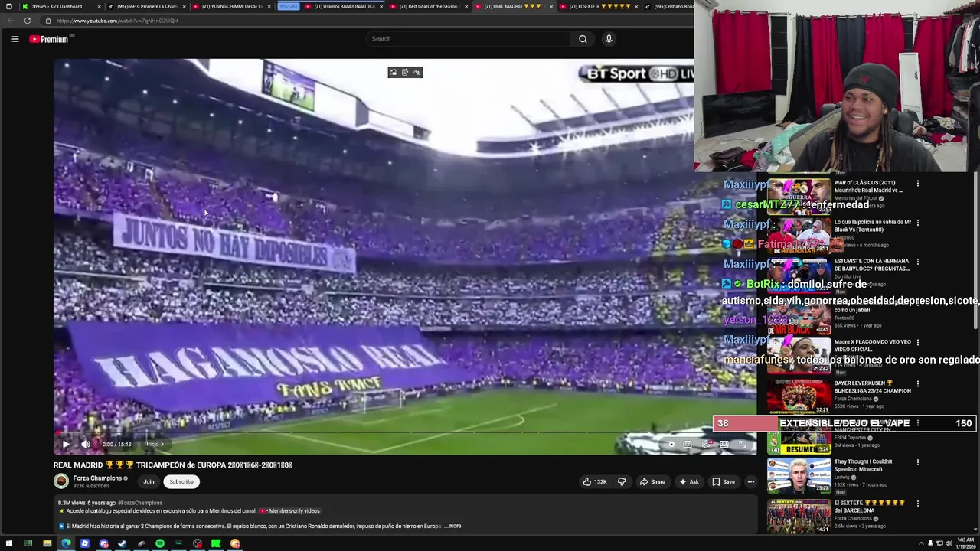The width and height of the screenshot is (980, 551).
Task: Open the browser tab list icon
Action: (9, 6)
